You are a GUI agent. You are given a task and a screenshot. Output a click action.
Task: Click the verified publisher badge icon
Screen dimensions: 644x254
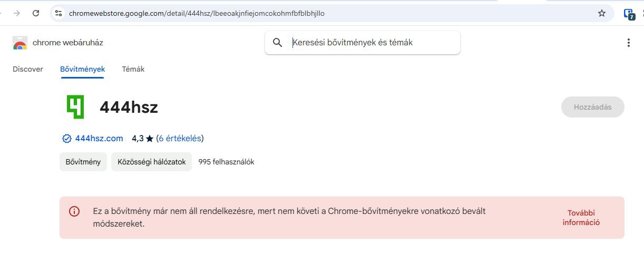[67, 139]
